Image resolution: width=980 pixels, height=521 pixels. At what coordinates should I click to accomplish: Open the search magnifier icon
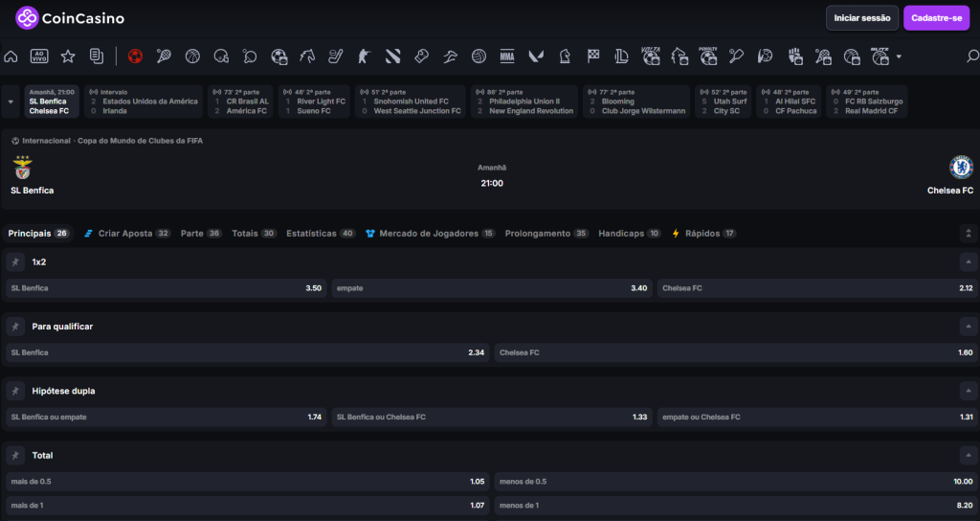(x=972, y=57)
